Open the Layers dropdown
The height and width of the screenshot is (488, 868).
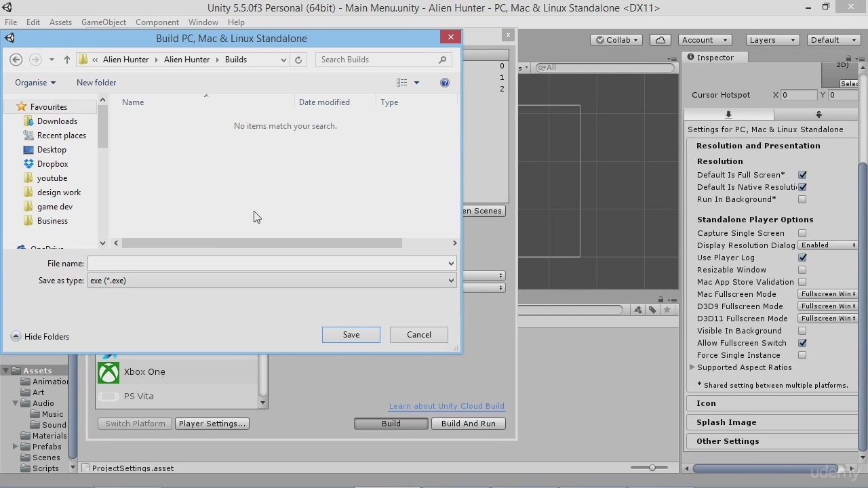click(x=772, y=40)
